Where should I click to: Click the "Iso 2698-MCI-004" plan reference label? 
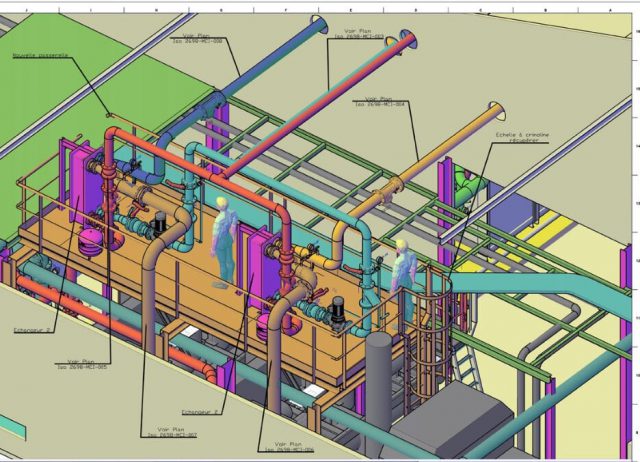click(385, 103)
